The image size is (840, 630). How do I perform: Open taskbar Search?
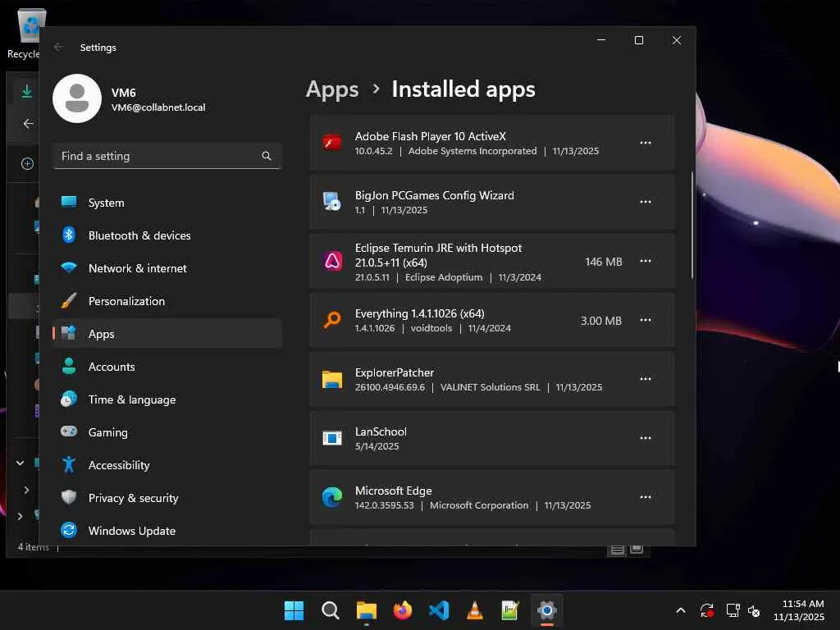[330, 610]
